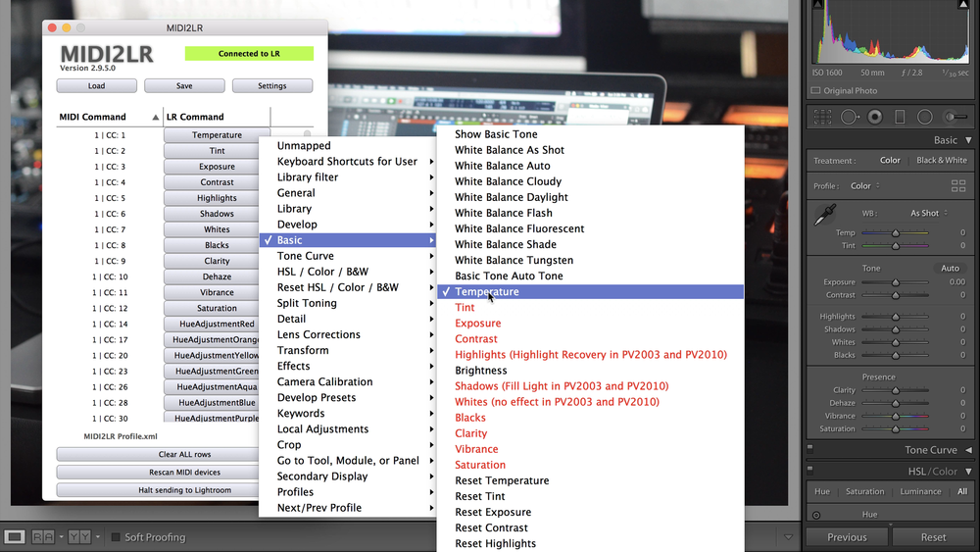Click the Save button in MIDI2LR
The width and height of the screenshot is (980, 552).
[x=184, y=85]
